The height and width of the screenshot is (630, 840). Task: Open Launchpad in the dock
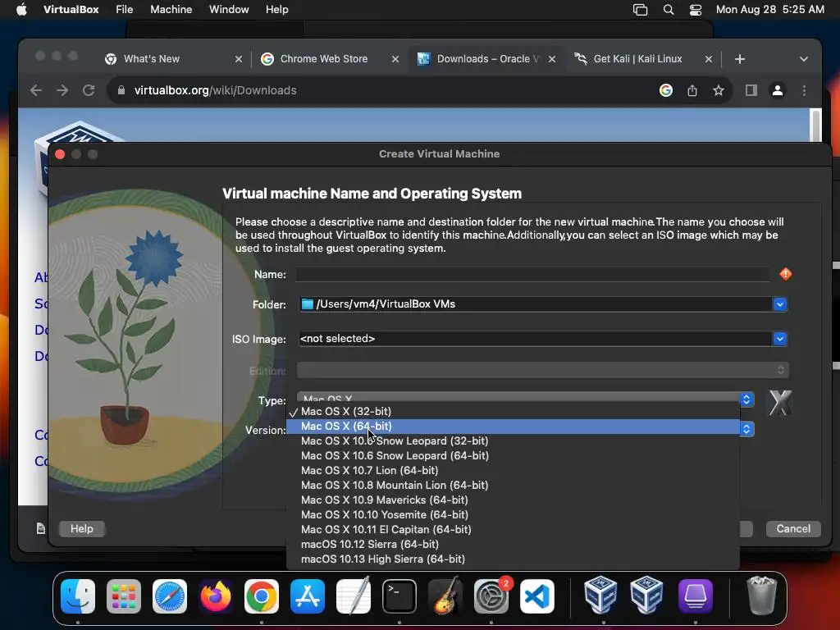click(124, 596)
